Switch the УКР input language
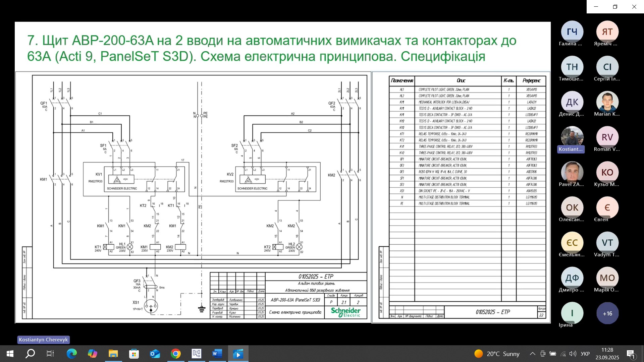 click(585, 354)
